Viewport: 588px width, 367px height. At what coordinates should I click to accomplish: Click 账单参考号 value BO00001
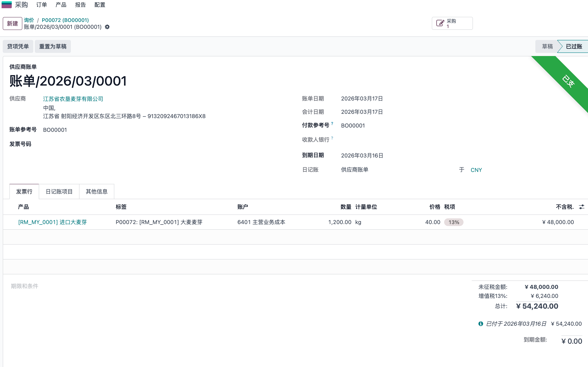(x=55, y=130)
